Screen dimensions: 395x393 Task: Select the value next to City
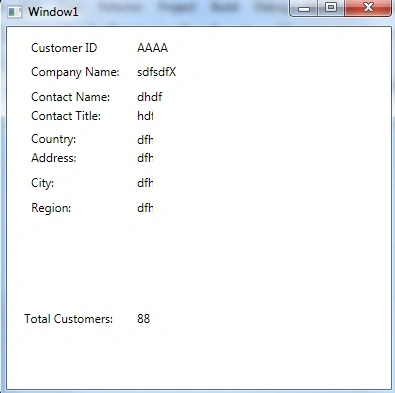coord(145,183)
